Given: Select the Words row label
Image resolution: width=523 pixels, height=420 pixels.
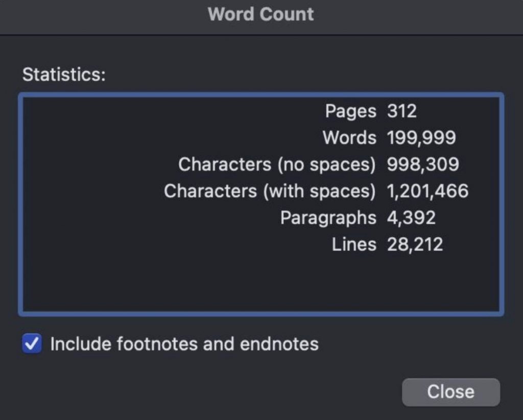Looking at the screenshot, I should click(349, 137).
